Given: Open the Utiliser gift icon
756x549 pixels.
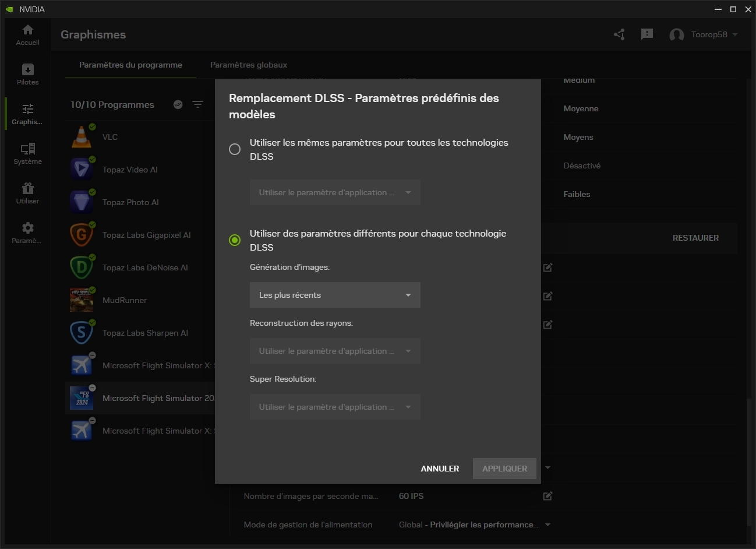Looking at the screenshot, I should (27, 193).
